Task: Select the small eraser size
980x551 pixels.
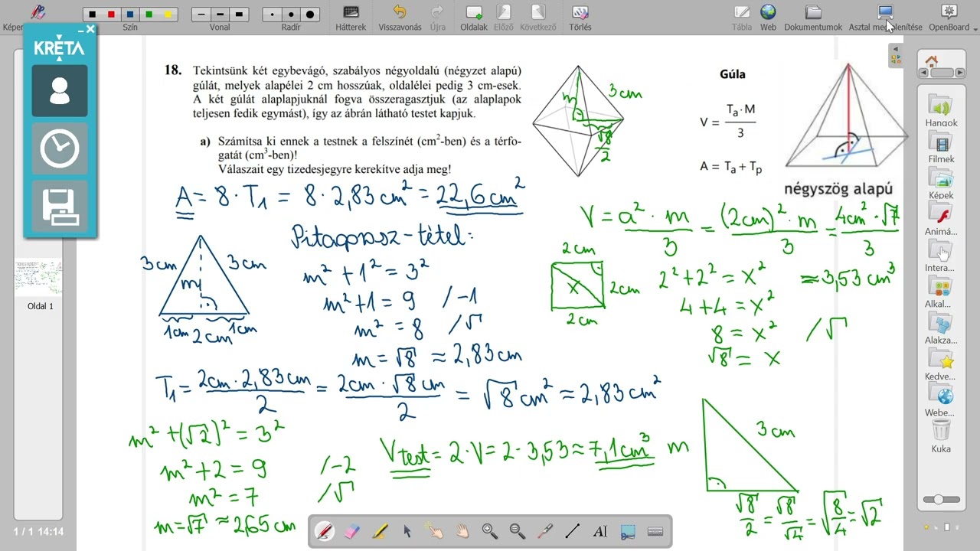Action: (x=273, y=15)
